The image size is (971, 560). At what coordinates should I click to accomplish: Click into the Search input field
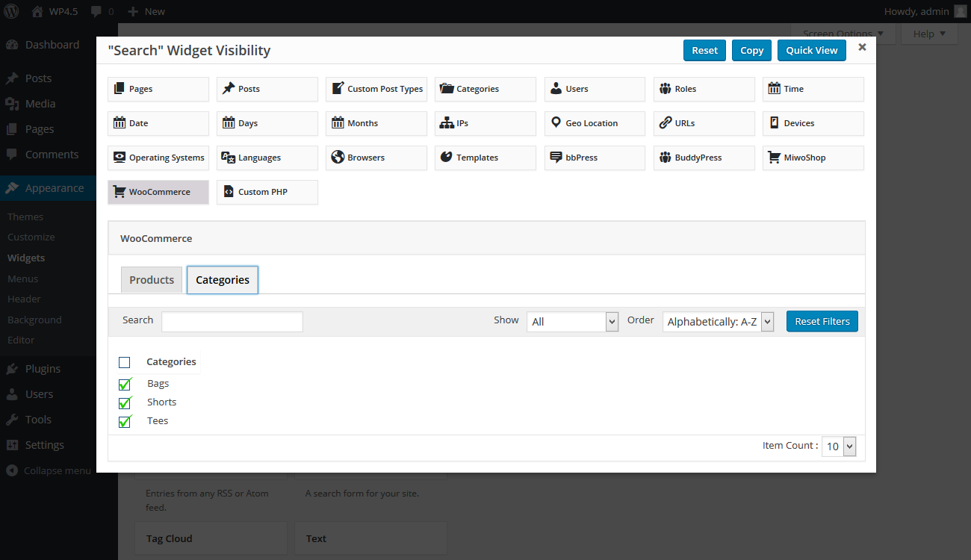232,322
